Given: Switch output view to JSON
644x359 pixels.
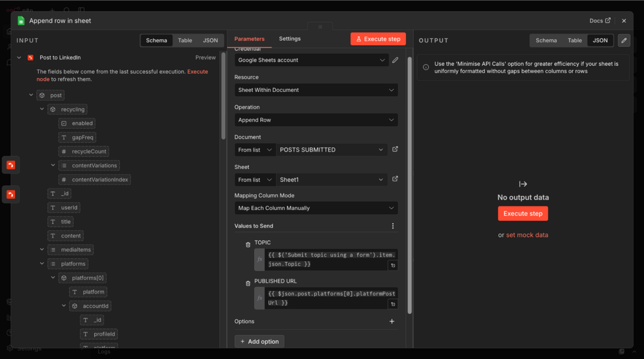Looking at the screenshot, I should coord(600,41).
